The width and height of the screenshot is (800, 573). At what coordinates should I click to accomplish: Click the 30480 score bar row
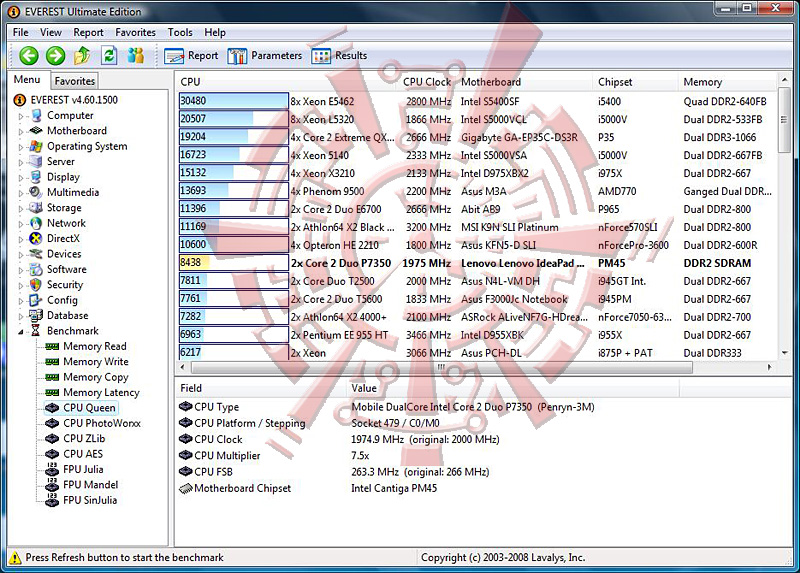point(234,101)
